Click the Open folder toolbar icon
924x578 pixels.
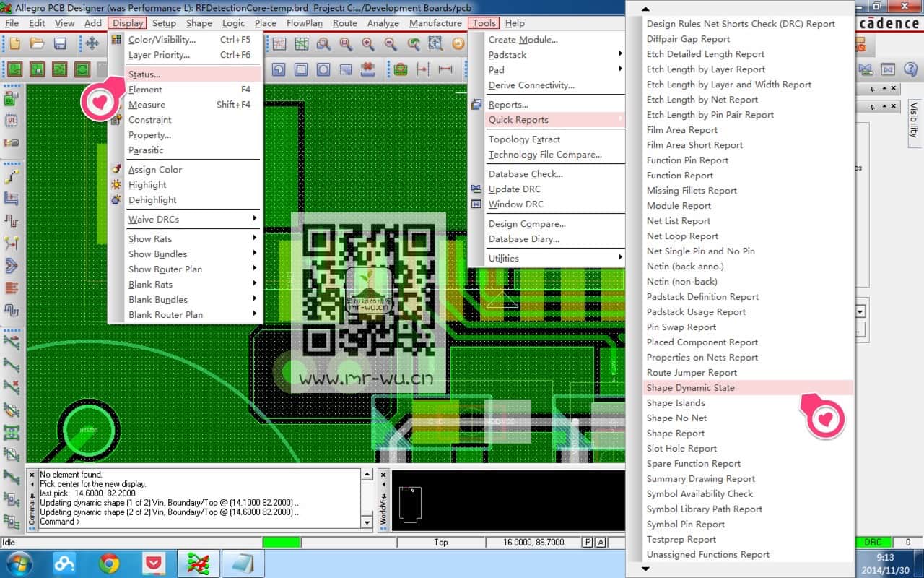38,43
